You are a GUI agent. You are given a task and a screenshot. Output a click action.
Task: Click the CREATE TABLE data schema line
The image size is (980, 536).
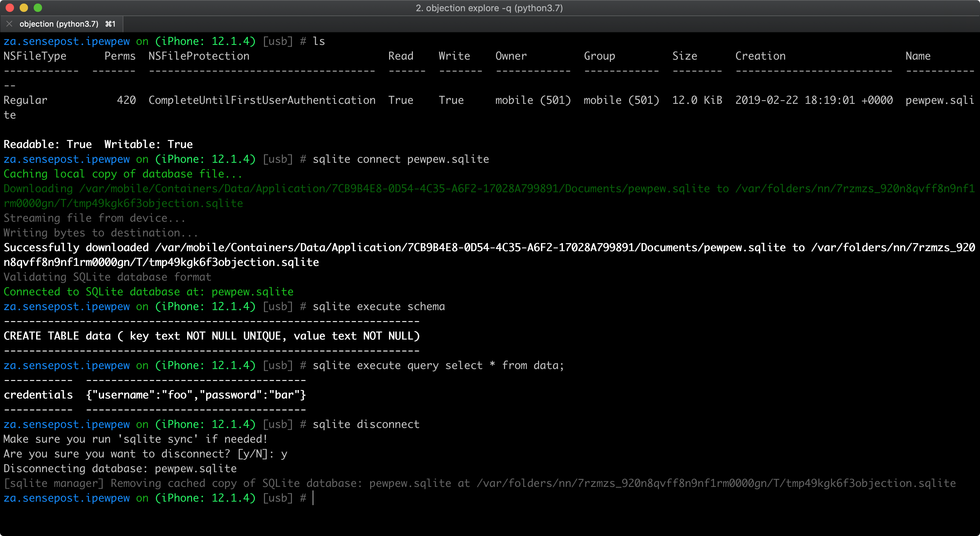211,336
